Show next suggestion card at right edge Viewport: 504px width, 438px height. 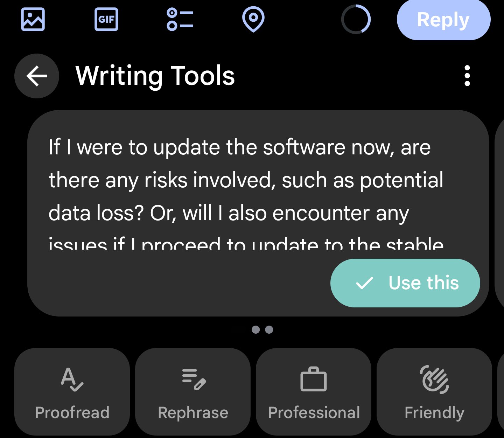click(x=500, y=213)
